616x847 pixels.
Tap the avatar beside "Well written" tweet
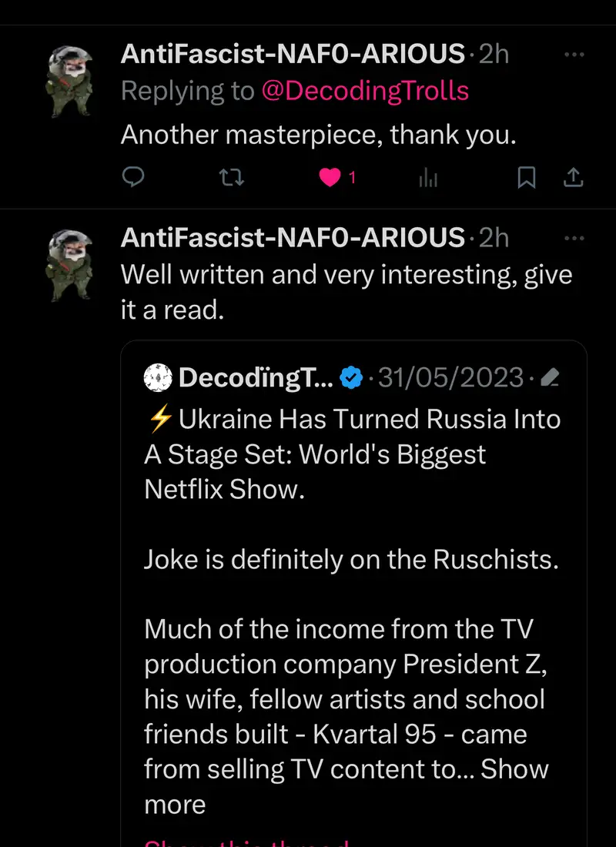[71, 264]
